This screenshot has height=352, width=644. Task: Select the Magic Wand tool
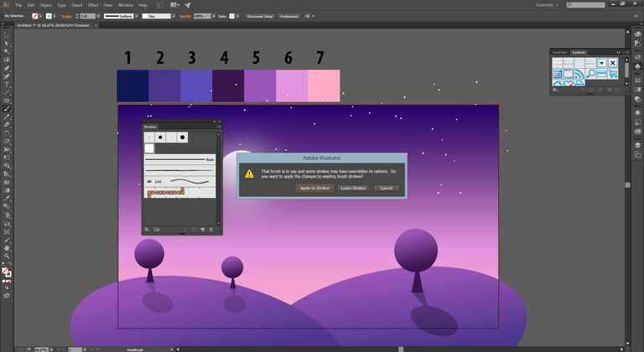[x=7, y=52]
